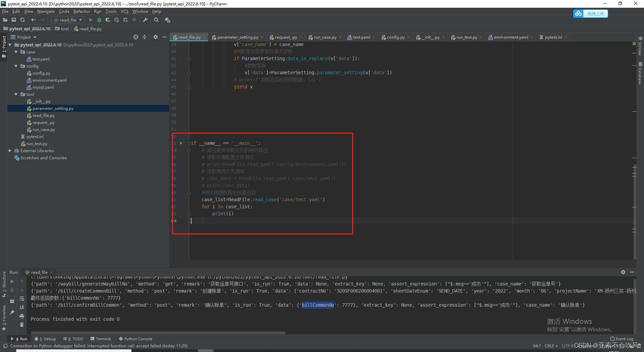The image size is (644, 352).
Task: Click the tool breadcrumb in navigation bar
Action: [x=62, y=29]
